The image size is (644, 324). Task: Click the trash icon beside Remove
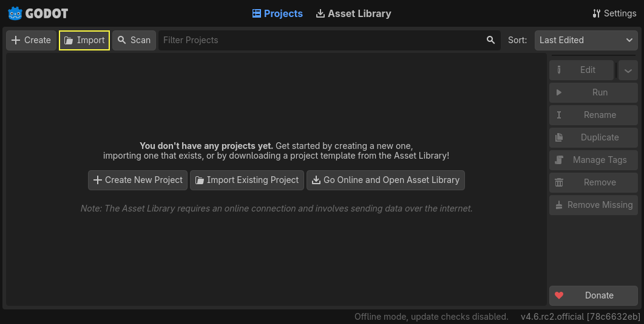pos(559,182)
